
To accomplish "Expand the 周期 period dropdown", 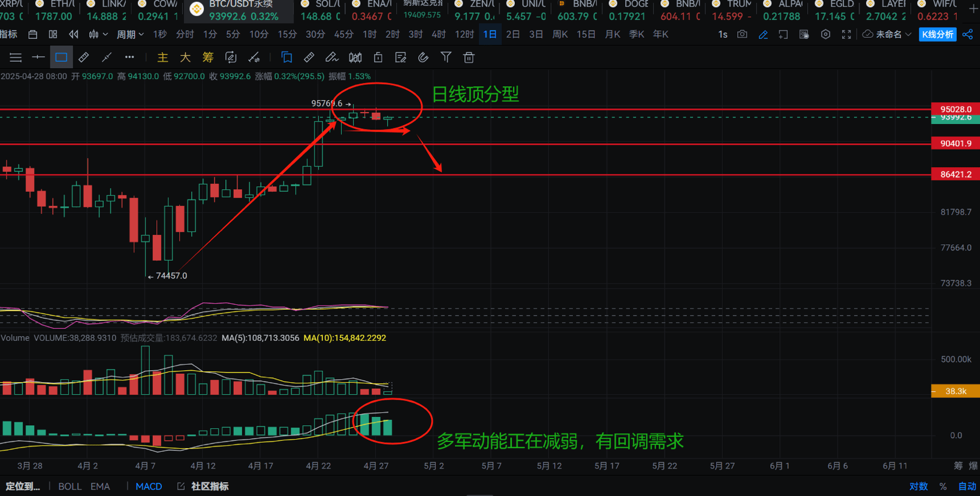I will tap(130, 35).
